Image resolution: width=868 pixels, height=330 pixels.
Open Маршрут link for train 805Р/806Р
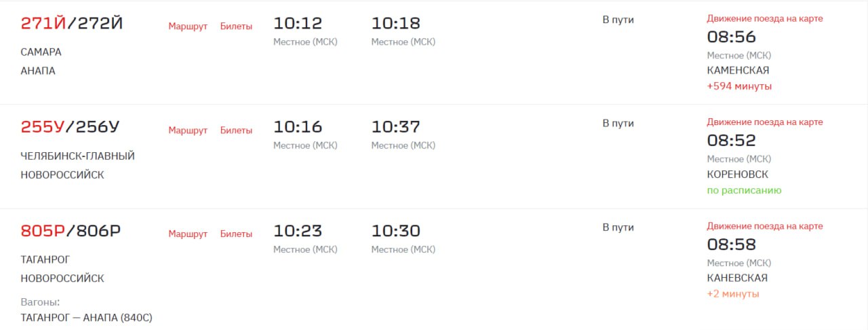point(188,234)
